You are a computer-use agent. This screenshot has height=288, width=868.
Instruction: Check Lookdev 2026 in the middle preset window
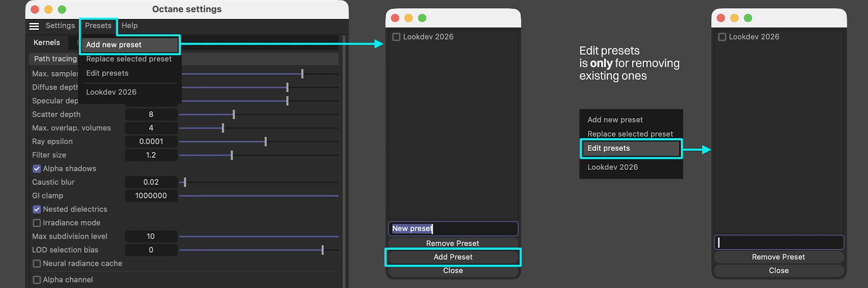click(x=397, y=37)
